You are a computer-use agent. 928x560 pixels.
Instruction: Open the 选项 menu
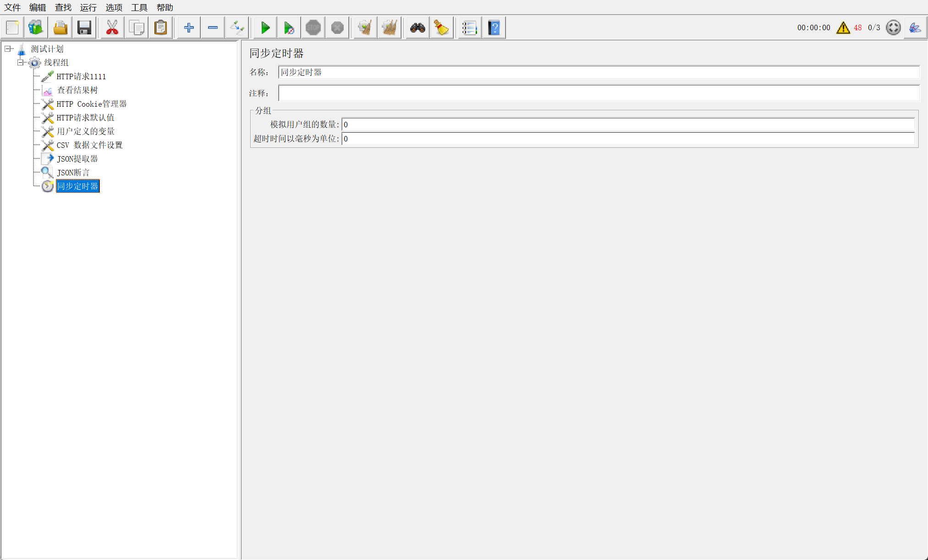coord(114,7)
